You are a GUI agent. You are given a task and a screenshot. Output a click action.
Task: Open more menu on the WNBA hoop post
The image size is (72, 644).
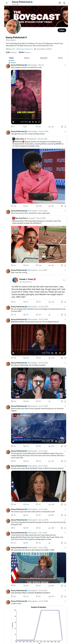click(x=65, y=451)
